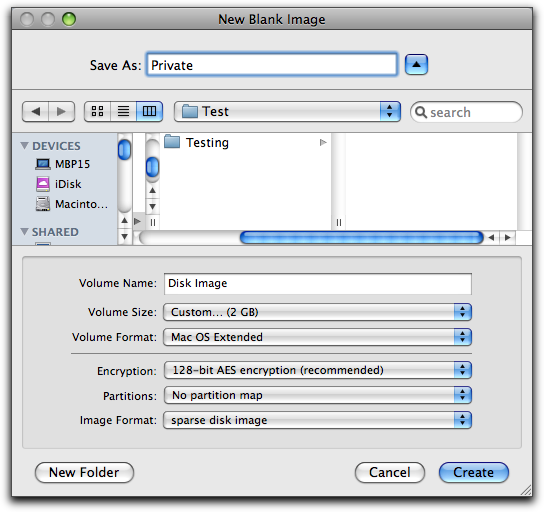The image size is (544, 512).
Task: Click the horizontal scroll right arrow
Action: pyautogui.click(x=508, y=238)
